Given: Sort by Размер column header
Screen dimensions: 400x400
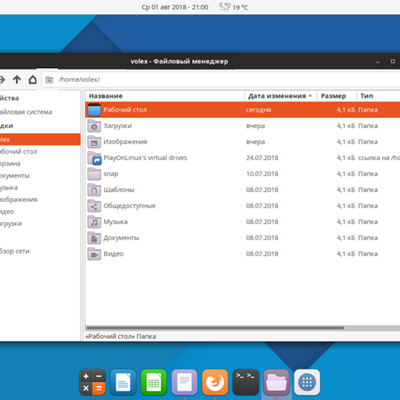Looking at the screenshot, I should pos(337,96).
